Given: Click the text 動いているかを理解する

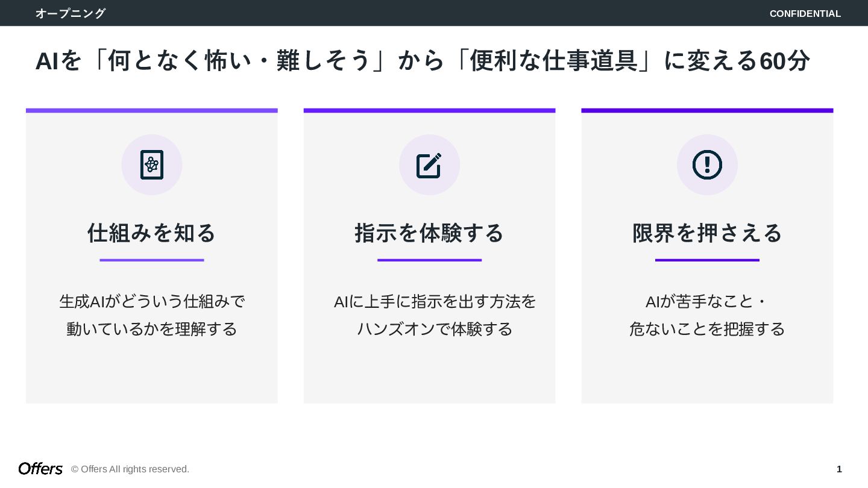Looking at the screenshot, I should click(x=152, y=329).
